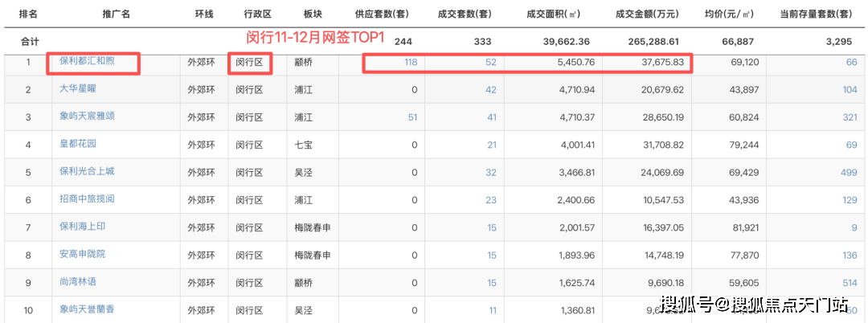Select the 皇都花园 project link
The image size is (868, 323).
point(78,144)
